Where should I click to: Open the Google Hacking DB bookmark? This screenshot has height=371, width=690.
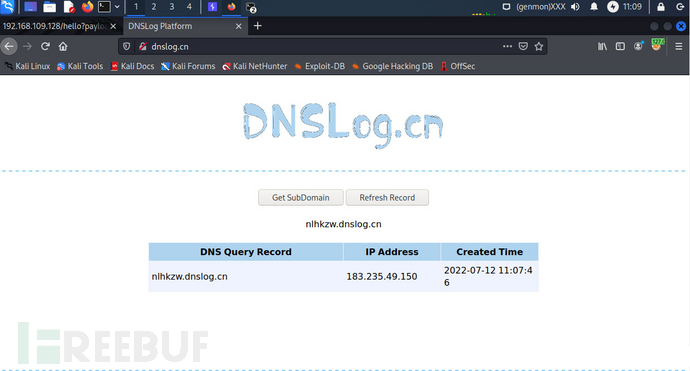392,66
